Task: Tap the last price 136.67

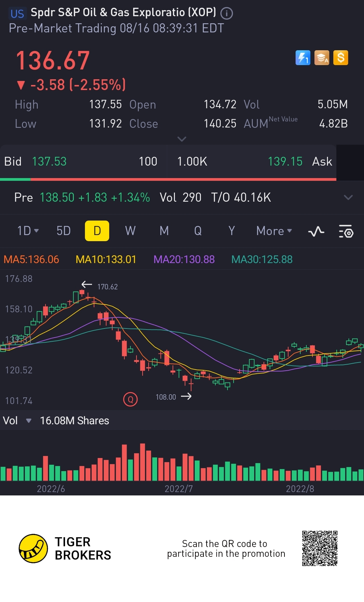Action: [x=53, y=61]
